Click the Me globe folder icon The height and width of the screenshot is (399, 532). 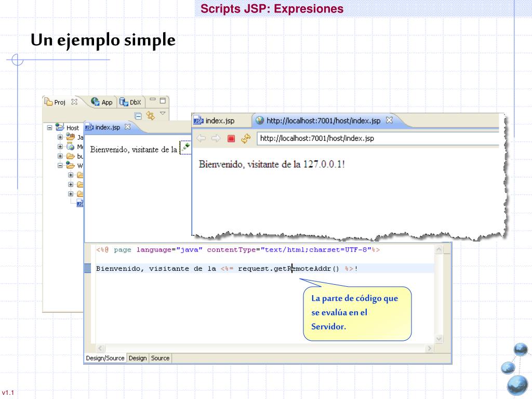pos(71,146)
